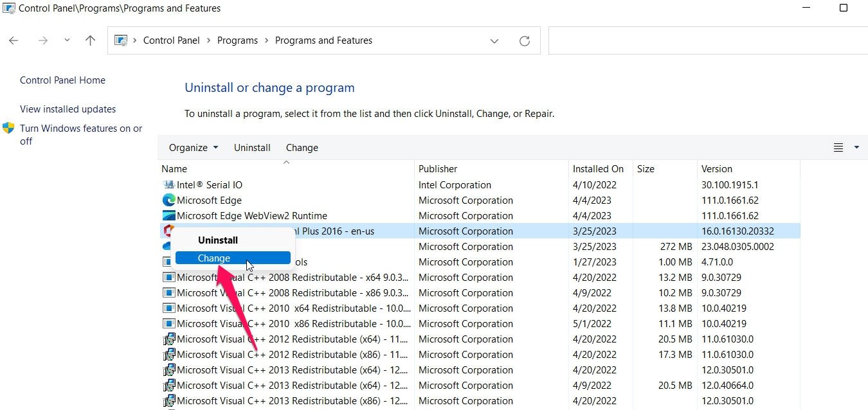This screenshot has height=410, width=868.
Task: Focus the Control Panel search box
Action: pyautogui.click(x=708, y=40)
